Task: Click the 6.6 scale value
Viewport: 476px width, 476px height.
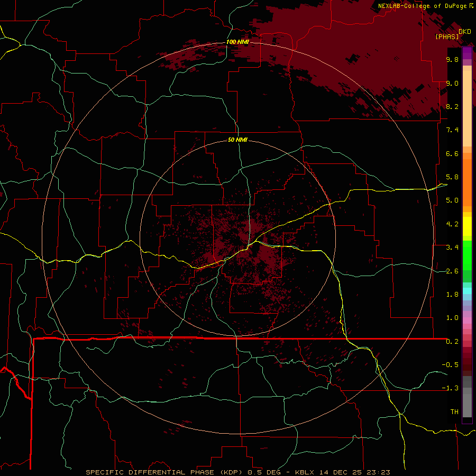Action: click(x=452, y=153)
